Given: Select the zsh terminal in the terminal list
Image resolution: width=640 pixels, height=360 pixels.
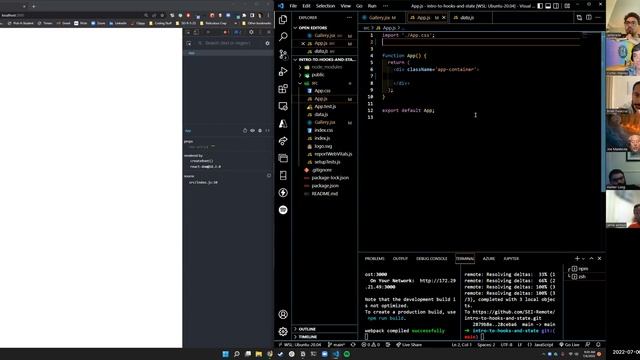Looking at the screenshot, I should point(582,277).
